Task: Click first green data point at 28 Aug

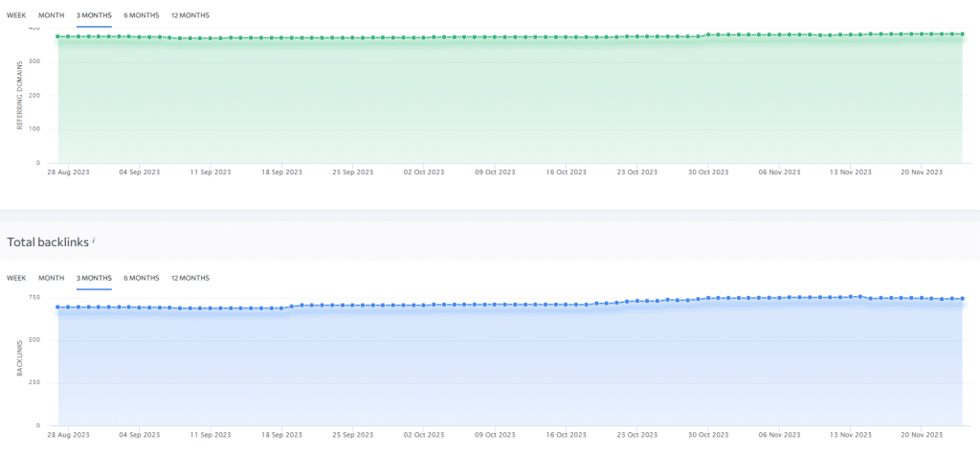Action: click(x=58, y=36)
